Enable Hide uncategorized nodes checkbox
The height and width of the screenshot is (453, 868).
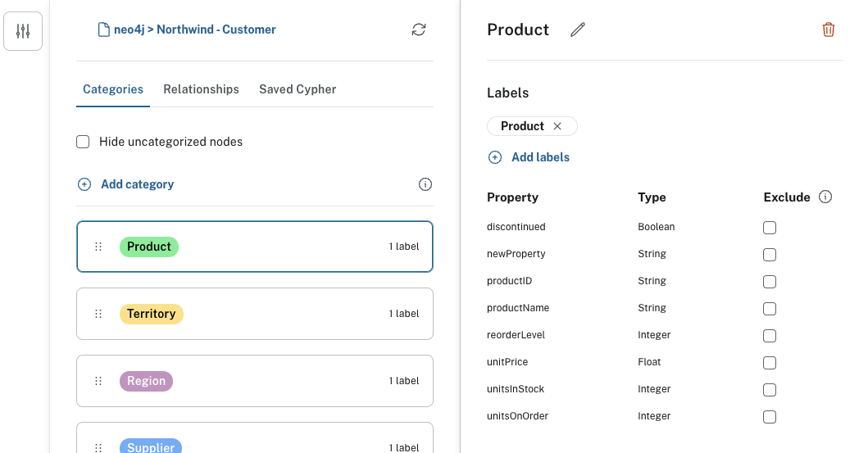coord(83,142)
